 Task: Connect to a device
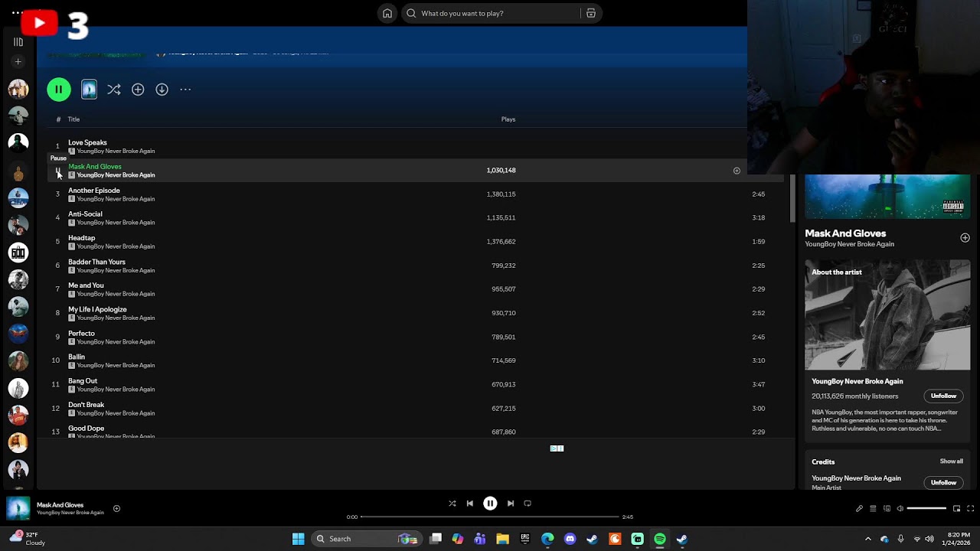pos(887,508)
